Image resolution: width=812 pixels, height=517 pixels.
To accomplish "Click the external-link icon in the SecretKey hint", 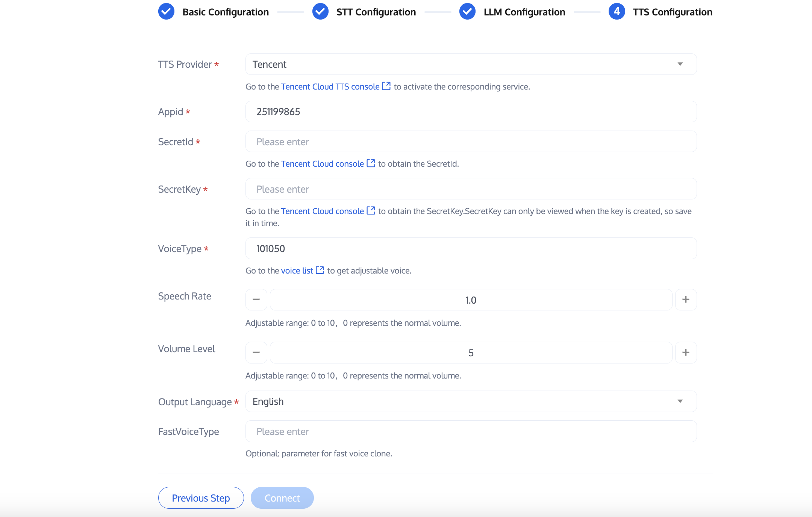I will pyautogui.click(x=371, y=211).
